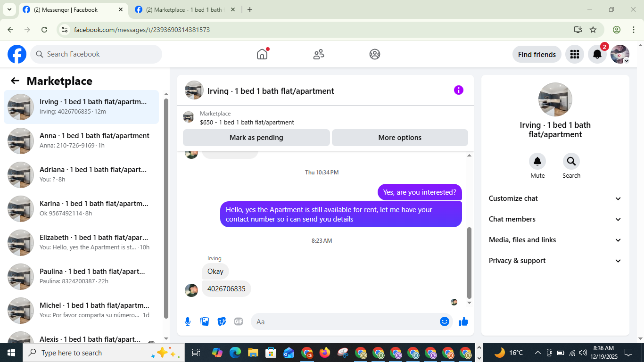
Task: Open Irving conversation in list
Action: 82,107
